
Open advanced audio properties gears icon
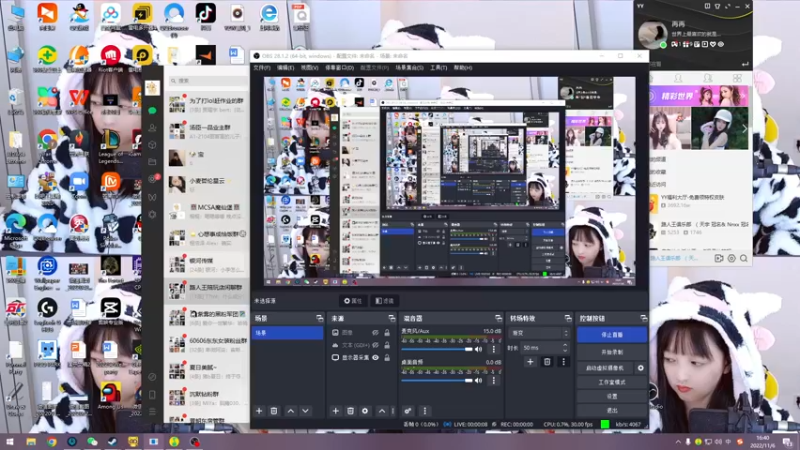pyautogui.click(x=408, y=411)
